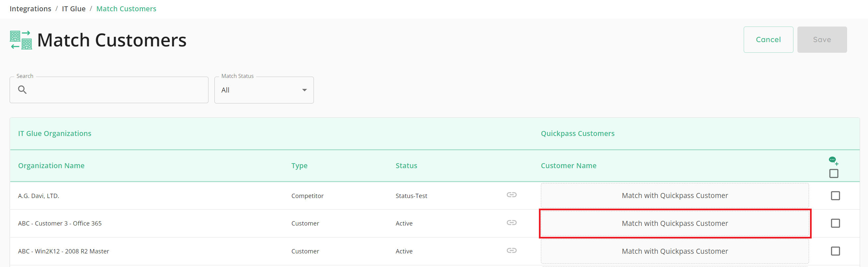Open Match with Quickpass Customer for A.G. Davi
Image resolution: width=868 pixels, height=267 pixels.
click(674, 196)
